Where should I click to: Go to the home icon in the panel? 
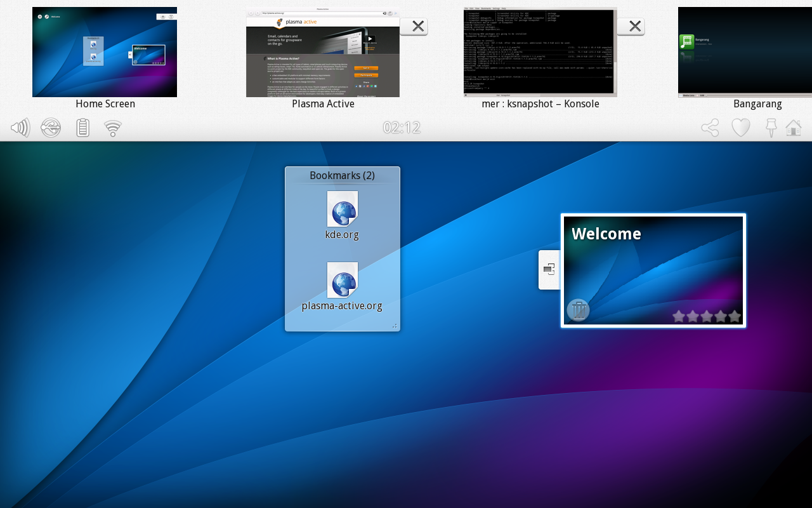coord(794,128)
